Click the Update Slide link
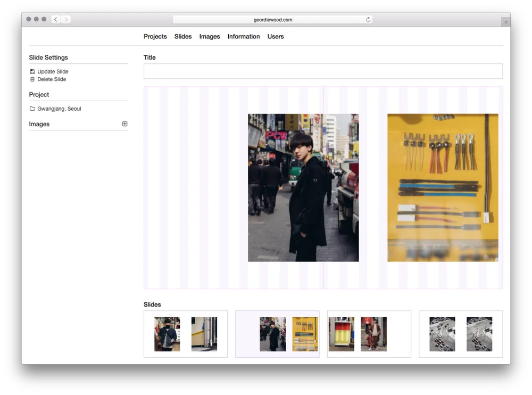532x395 pixels. tap(53, 71)
